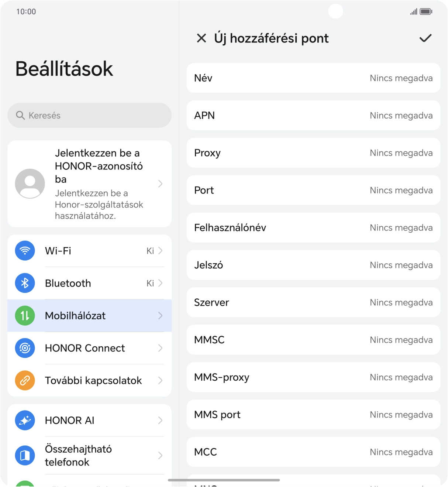
Task: Open HONOR Connect via its chevron
Action: pos(160,348)
